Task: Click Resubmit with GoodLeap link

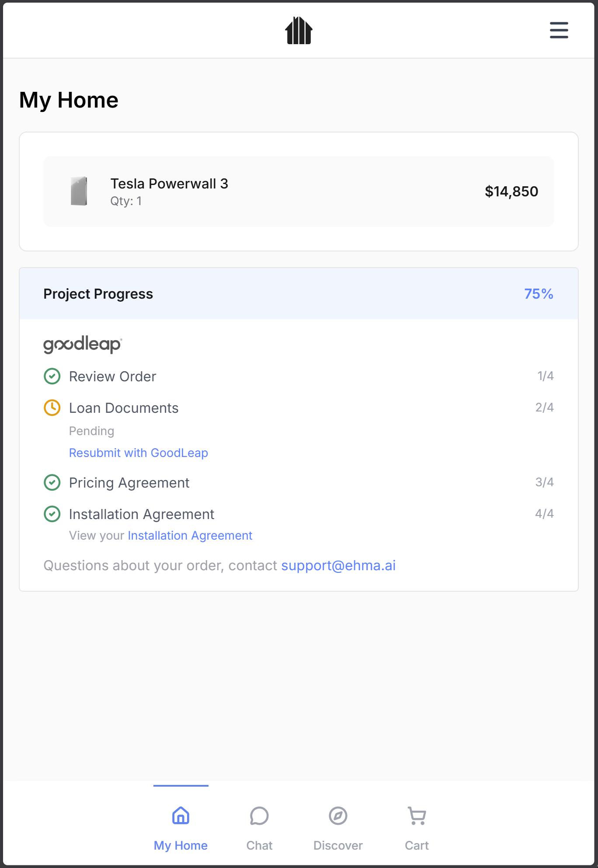Action: pos(139,453)
